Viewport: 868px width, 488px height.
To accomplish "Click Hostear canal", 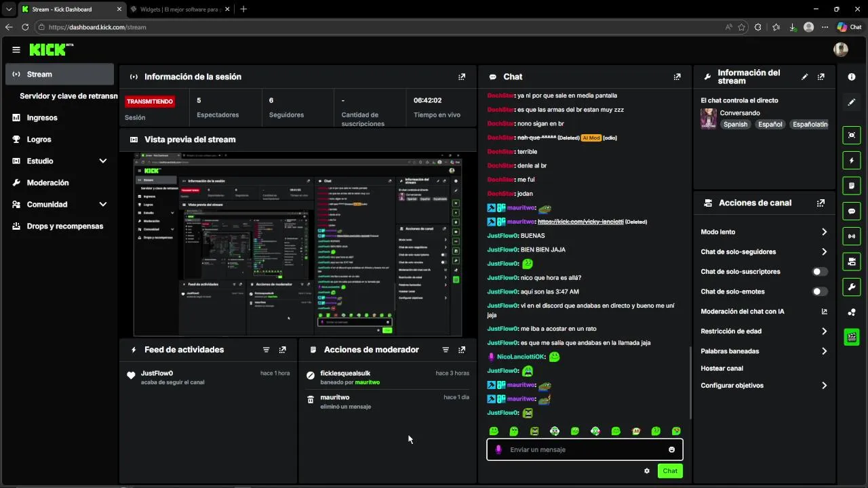I will (x=722, y=369).
